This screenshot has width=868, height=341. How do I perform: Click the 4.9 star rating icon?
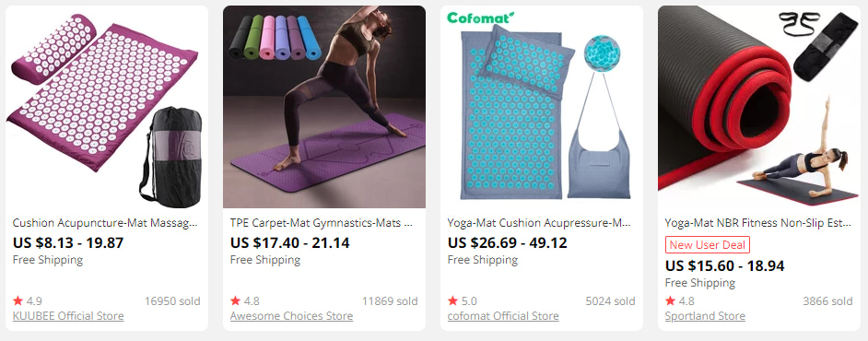pyautogui.click(x=18, y=300)
